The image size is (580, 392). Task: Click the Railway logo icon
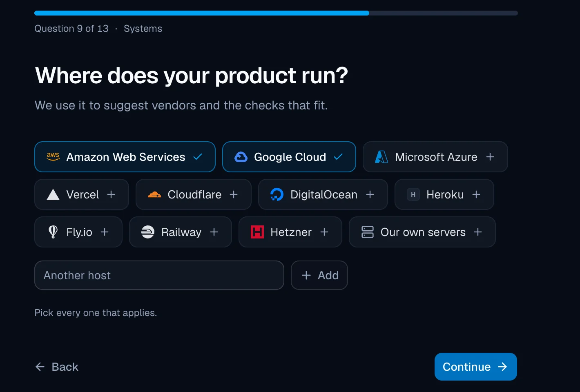coord(148,232)
